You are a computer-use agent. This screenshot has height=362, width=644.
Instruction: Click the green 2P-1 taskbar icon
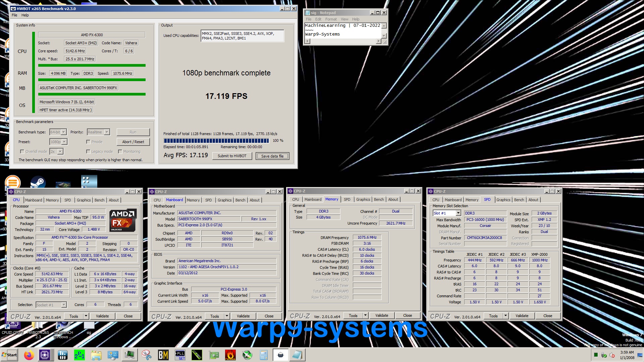(79, 355)
